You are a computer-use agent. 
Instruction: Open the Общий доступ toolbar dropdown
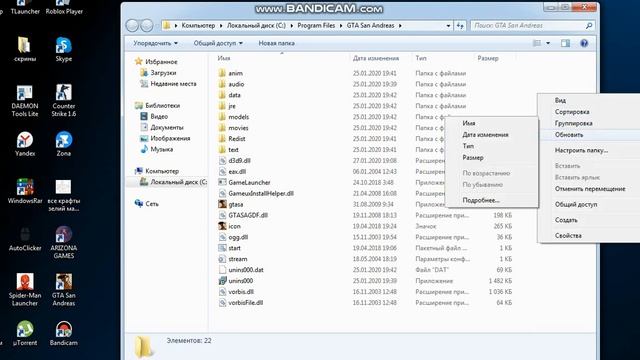pos(218,43)
